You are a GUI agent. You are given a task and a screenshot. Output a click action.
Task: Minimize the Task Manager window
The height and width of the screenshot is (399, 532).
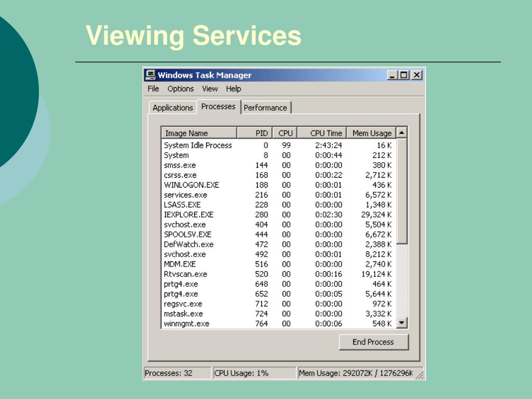[392, 75]
